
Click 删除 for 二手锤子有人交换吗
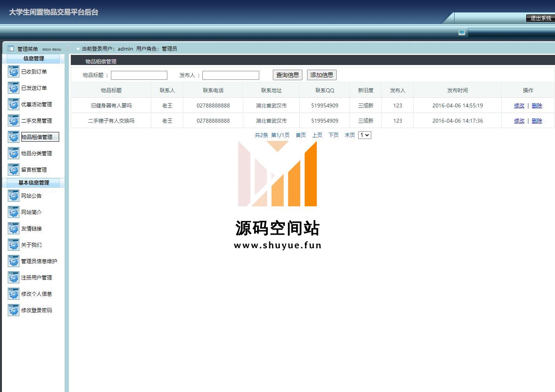pyautogui.click(x=537, y=121)
